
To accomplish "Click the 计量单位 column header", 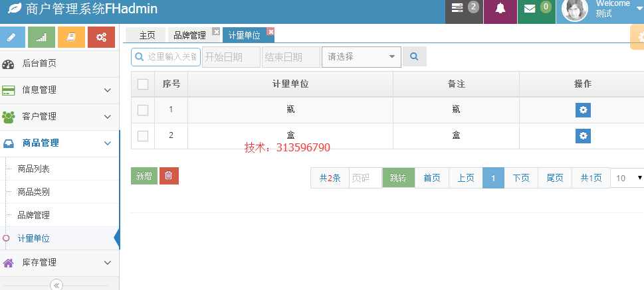I will (x=290, y=84).
